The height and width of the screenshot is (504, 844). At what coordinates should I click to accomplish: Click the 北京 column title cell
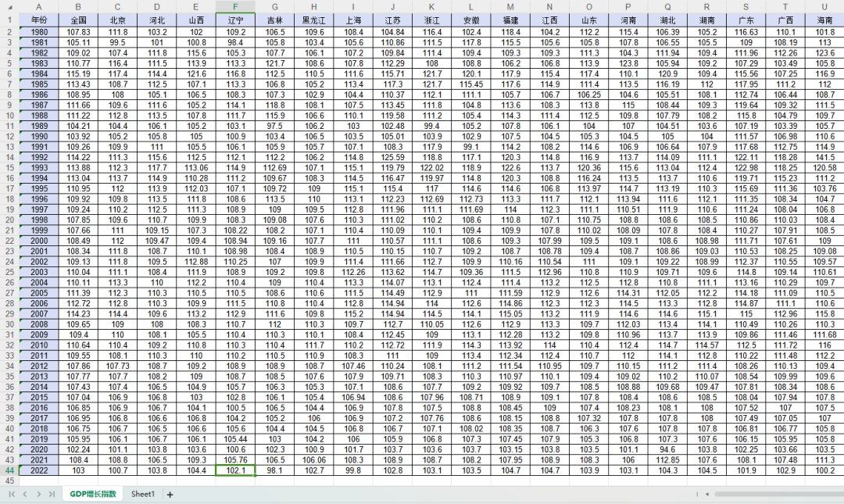click(118, 20)
